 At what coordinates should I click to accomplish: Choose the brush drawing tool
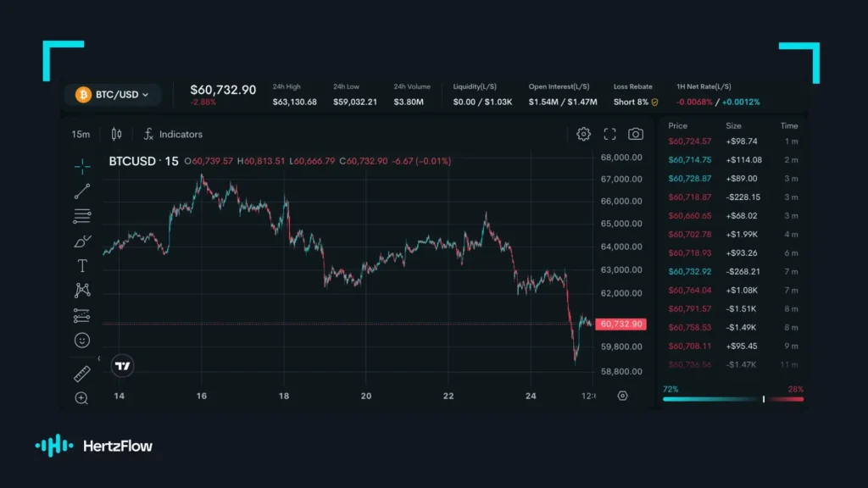click(x=82, y=241)
